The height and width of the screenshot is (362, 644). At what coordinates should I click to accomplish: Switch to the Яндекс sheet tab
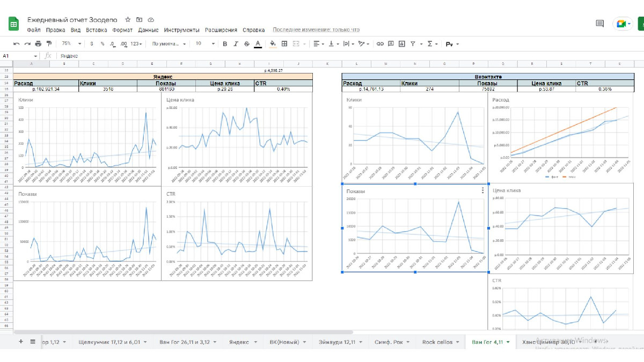coord(239,342)
